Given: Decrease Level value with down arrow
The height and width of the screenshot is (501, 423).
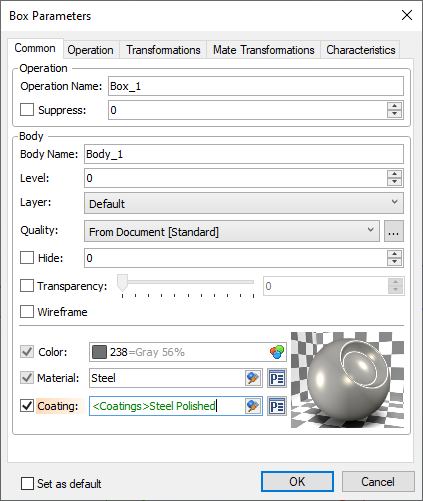Looking at the screenshot, I should 395,182.
